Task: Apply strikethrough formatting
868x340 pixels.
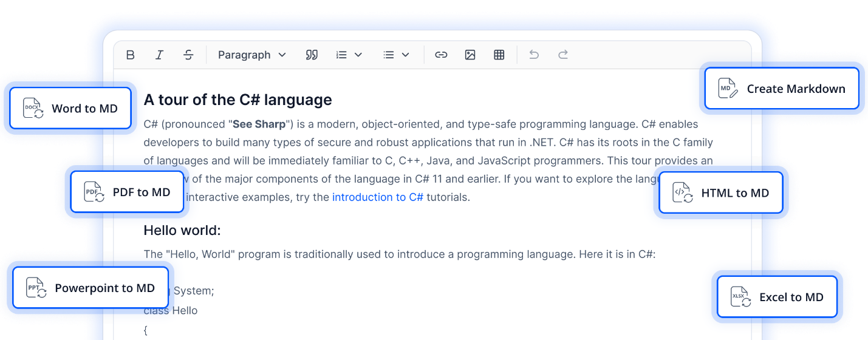Action: [x=188, y=55]
